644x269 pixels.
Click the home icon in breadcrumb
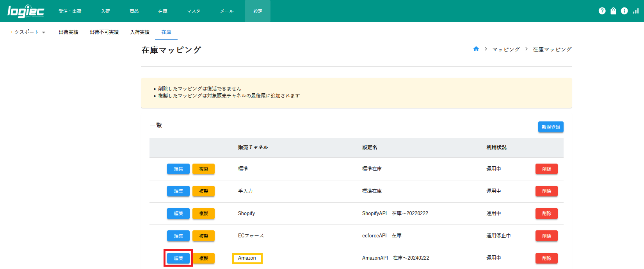(476, 49)
